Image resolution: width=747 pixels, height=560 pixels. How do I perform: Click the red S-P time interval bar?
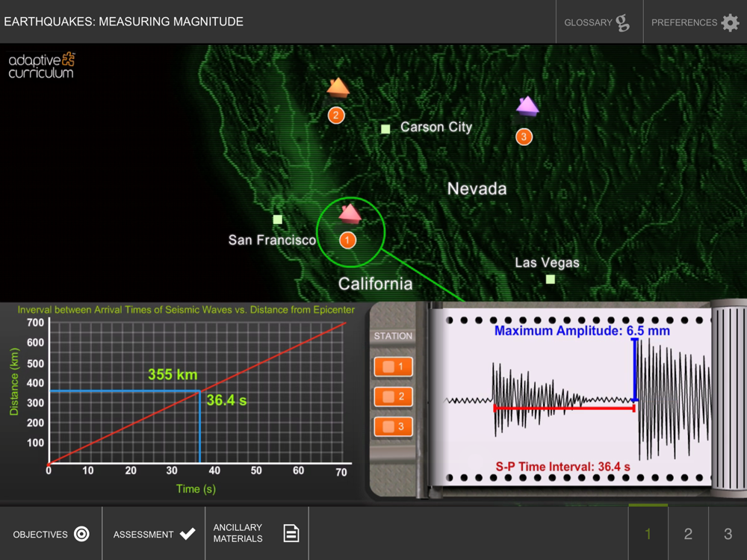click(565, 408)
